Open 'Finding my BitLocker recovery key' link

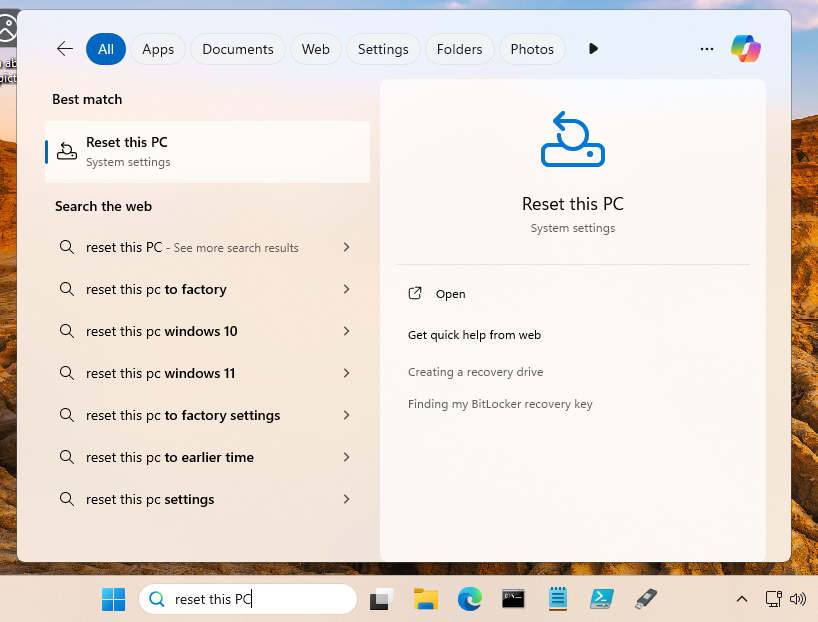pyautogui.click(x=500, y=404)
